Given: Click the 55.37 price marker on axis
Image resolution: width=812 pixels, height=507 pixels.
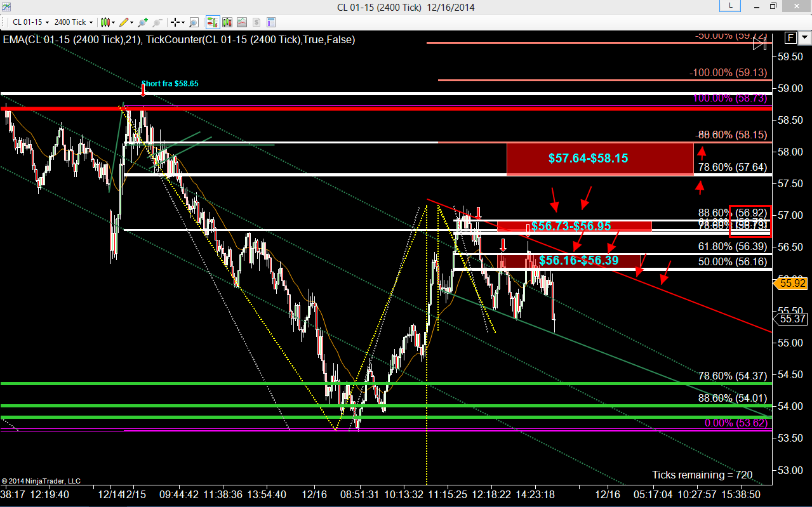Looking at the screenshot, I should click(791, 319).
